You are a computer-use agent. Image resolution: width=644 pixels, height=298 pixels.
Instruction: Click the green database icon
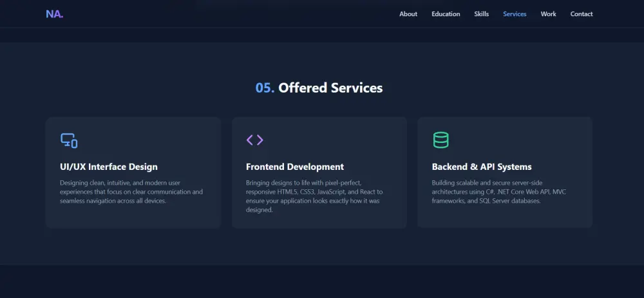[x=440, y=140]
